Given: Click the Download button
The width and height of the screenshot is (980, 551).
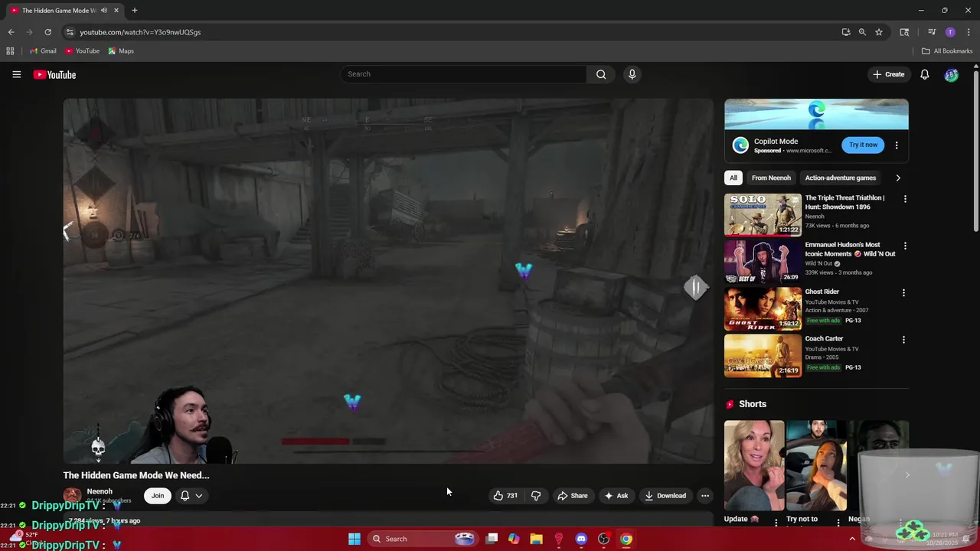Looking at the screenshot, I should [x=665, y=495].
